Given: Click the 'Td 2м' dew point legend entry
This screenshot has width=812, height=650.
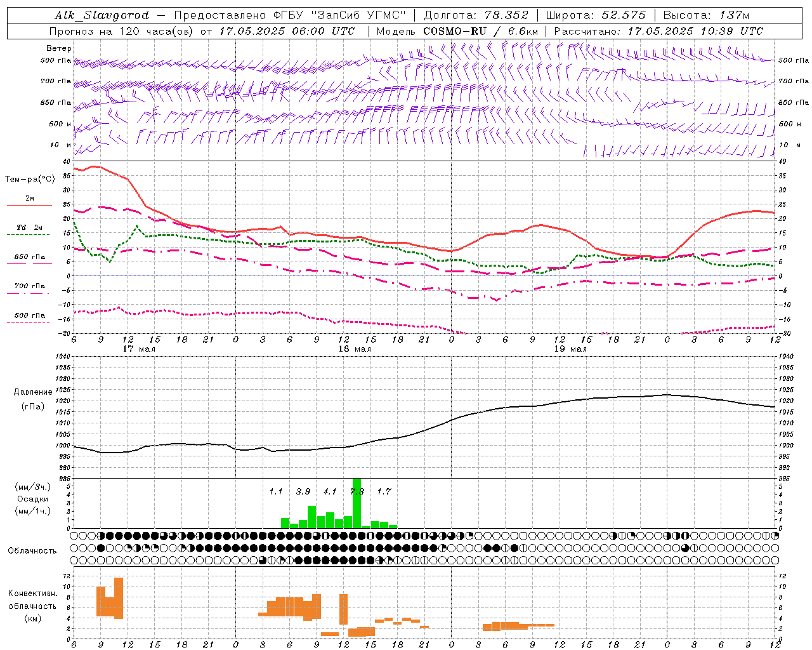Looking at the screenshot, I should pyautogui.click(x=30, y=227).
